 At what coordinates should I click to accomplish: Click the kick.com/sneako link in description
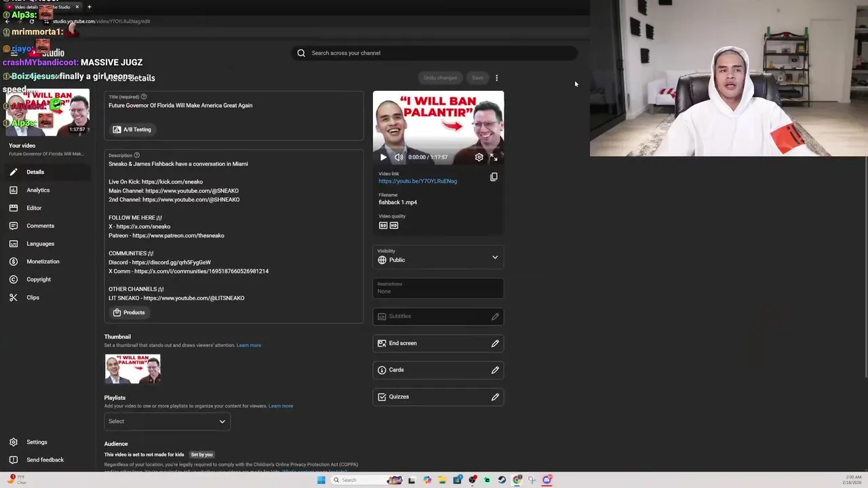[172, 182]
